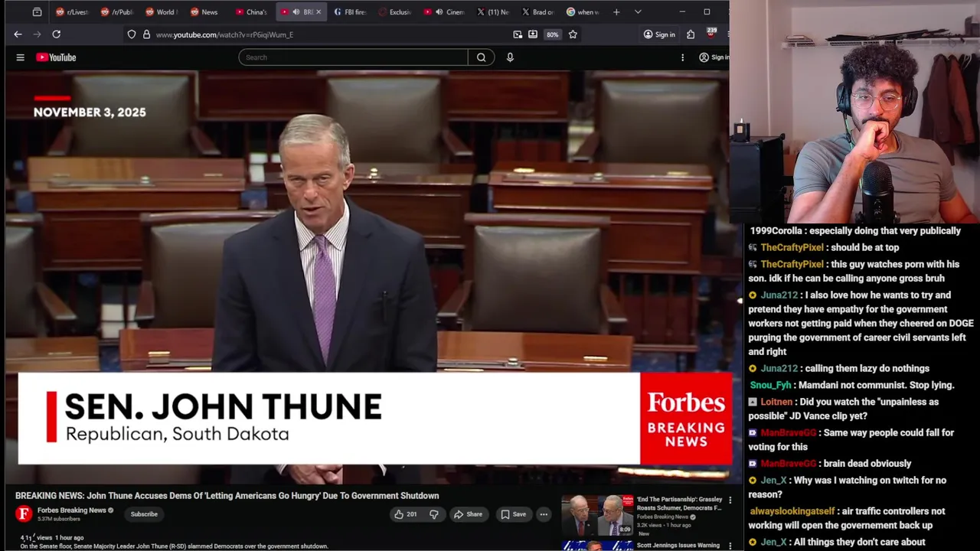The image size is (980, 551).
Task: Click the picture-in-picture icon in address bar
Action: click(518, 34)
